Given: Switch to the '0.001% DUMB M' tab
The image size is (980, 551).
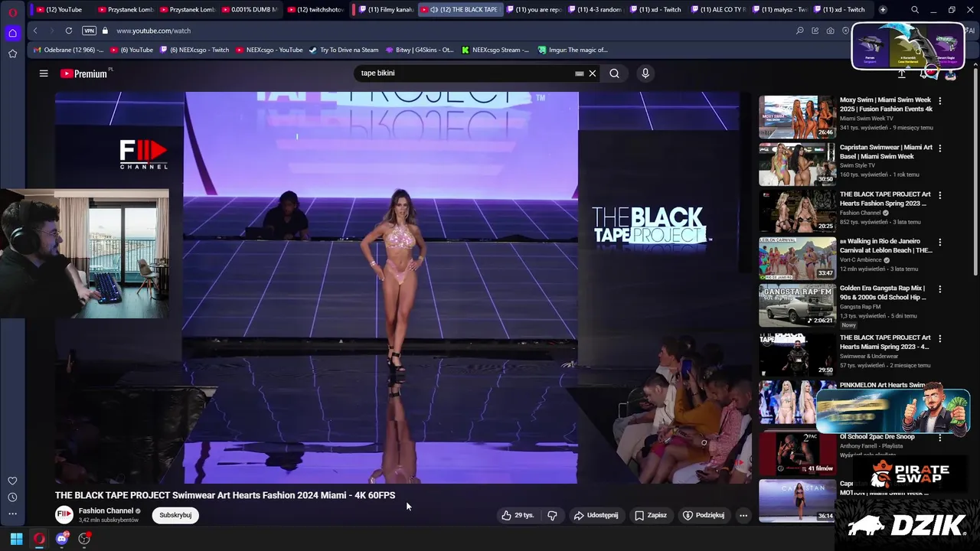Looking at the screenshot, I should pos(249,10).
